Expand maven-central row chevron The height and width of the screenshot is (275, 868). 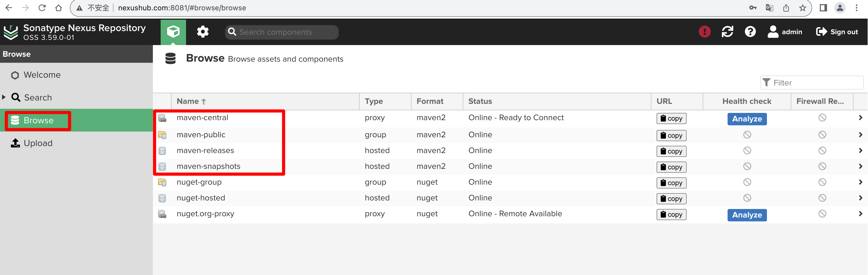860,118
